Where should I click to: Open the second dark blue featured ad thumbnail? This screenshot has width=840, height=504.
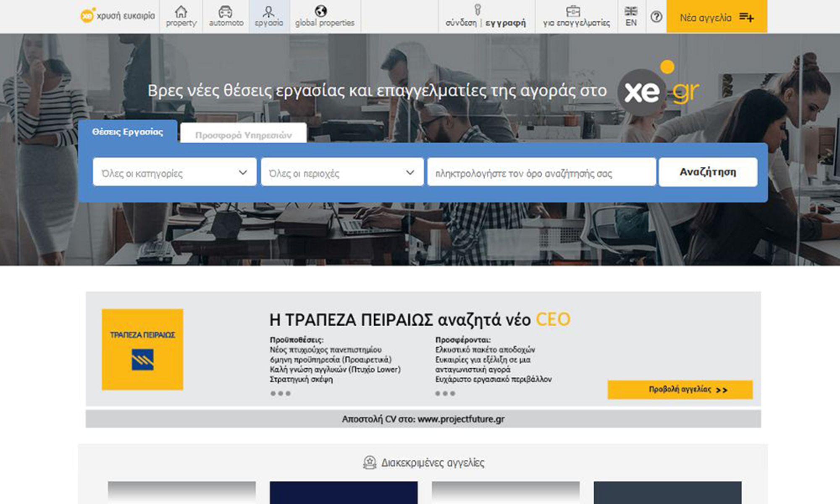pos(344,493)
